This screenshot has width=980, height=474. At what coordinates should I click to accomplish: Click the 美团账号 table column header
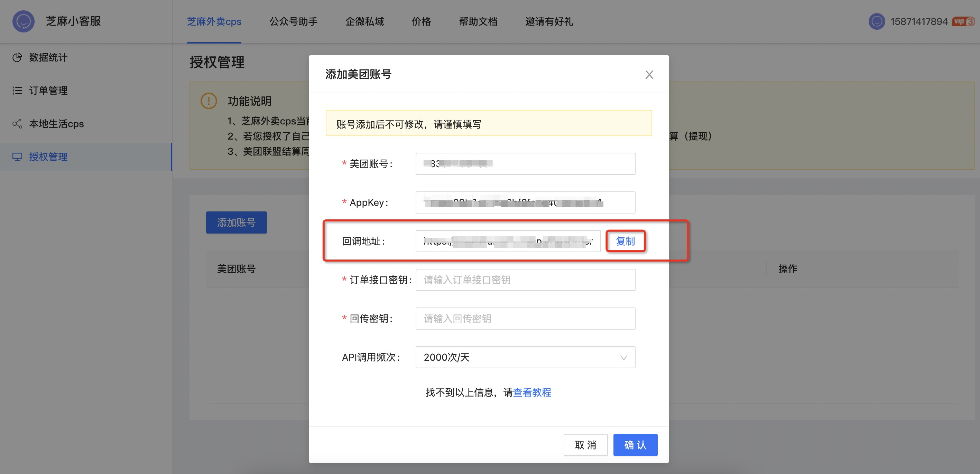coord(236,269)
